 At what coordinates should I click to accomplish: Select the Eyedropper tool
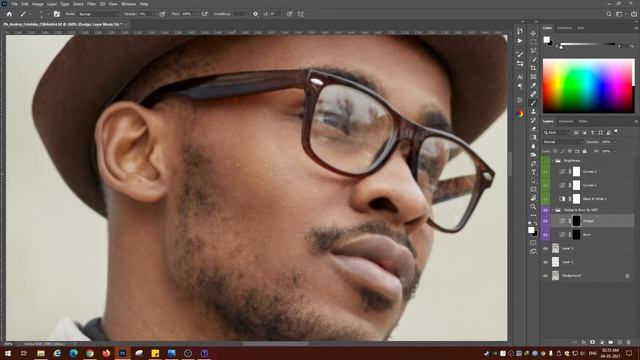pos(533,85)
